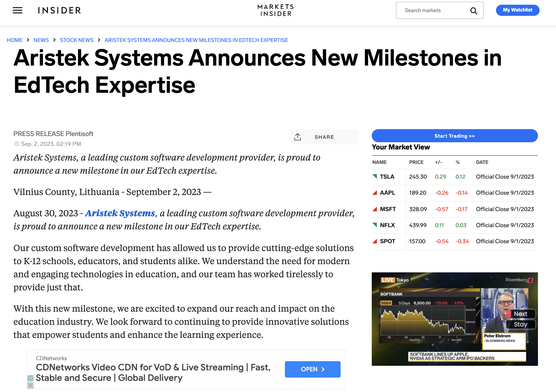Click TSLA green down-trend triangle icon
This screenshot has height=392, width=556.
(x=375, y=176)
